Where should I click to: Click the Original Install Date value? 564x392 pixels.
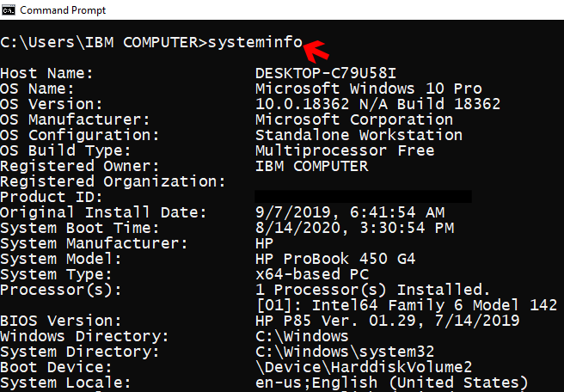tap(349, 212)
